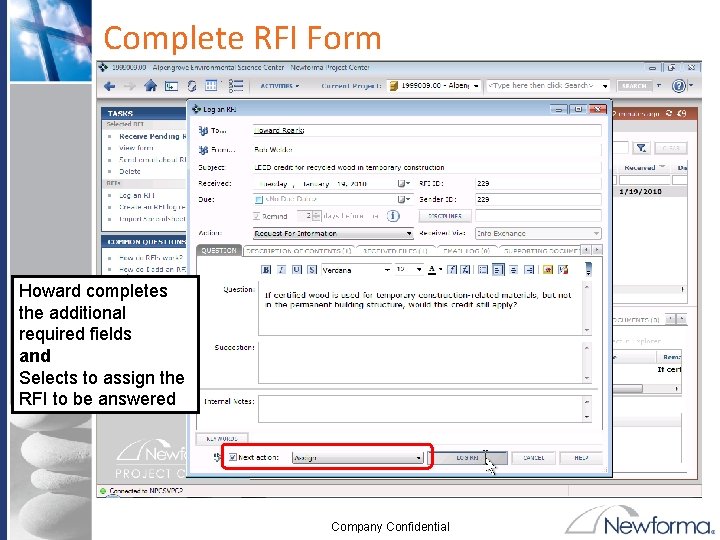This screenshot has width=720, height=540.
Task: Click the Cancel button
Action: 534,458
